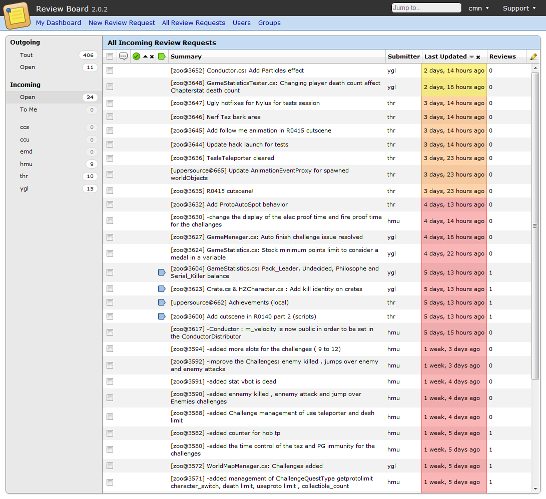Click the green Ship It checkmark column icon
546x499 pixels.
[x=136, y=56]
